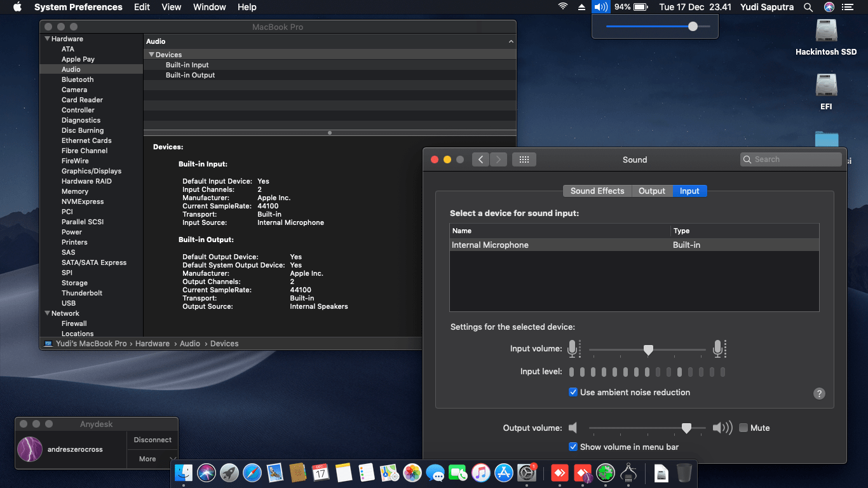Expand the Network category in the sidebar
Viewport: 868px width, 488px height.
tap(46, 313)
